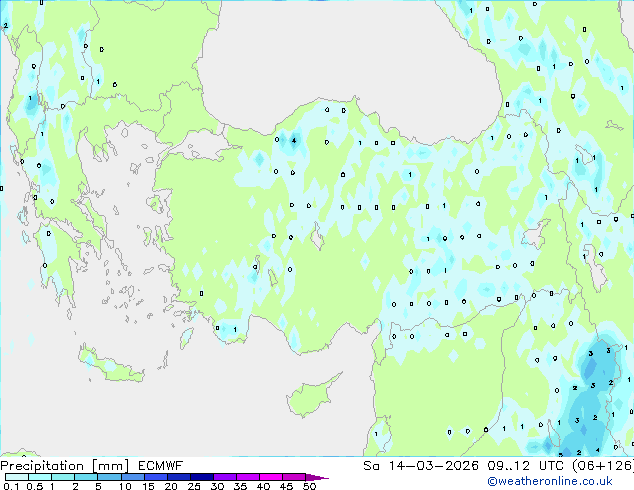634x490 pixels.
Task: Click the 45–50 mm magenta legend swatch
Action: click(x=294, y=477)
